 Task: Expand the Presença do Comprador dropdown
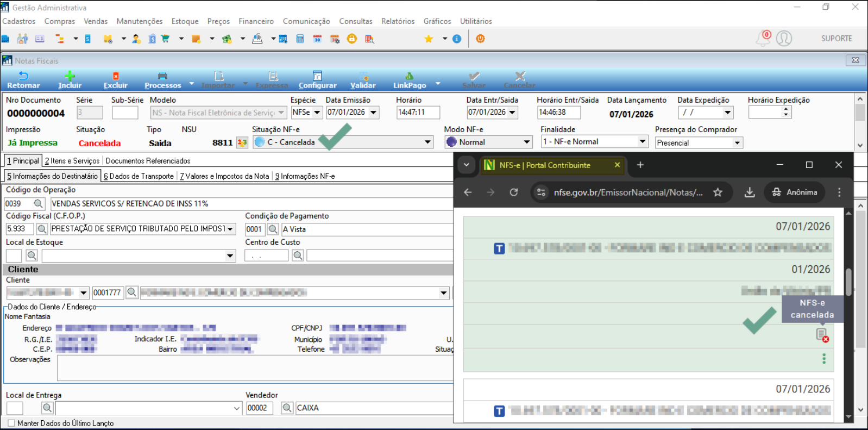coord(737,143)
